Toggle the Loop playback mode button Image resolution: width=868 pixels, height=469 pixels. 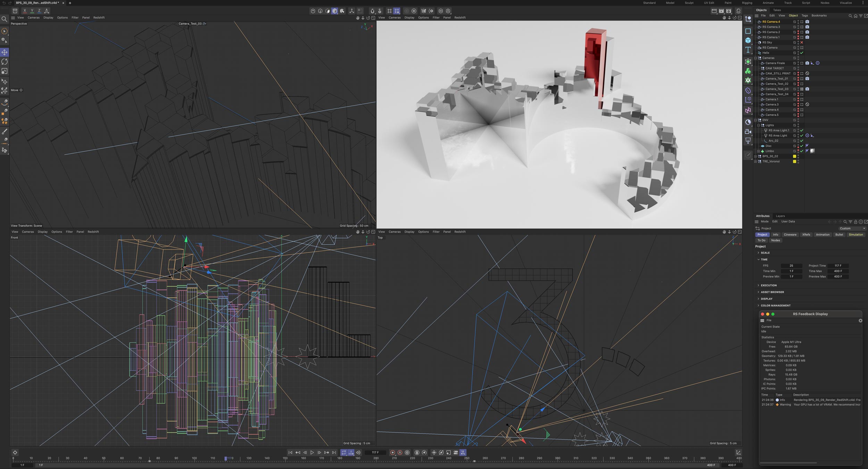tap(343, 453)
